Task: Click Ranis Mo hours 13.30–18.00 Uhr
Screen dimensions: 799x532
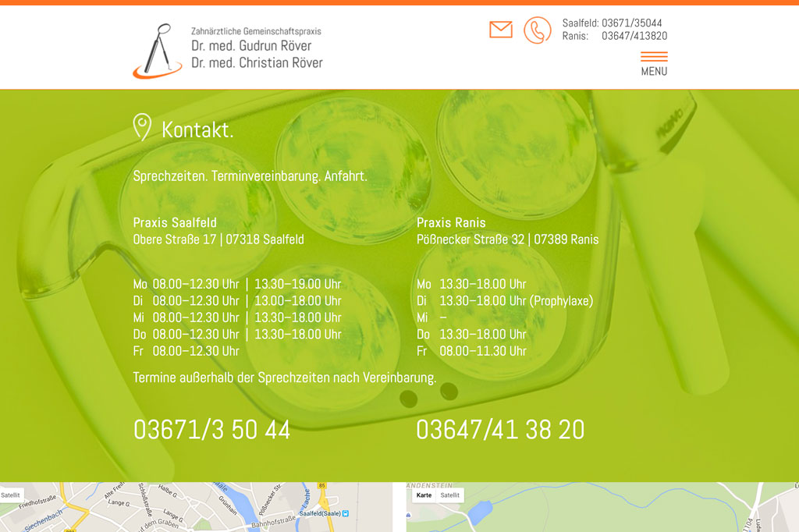Action: [483, 284]
